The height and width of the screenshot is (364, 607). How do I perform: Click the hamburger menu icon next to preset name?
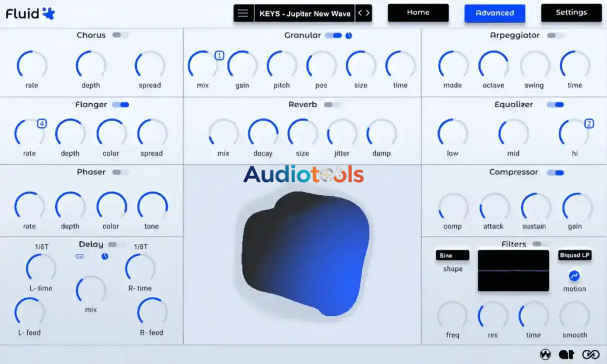[x=243, y=12]
